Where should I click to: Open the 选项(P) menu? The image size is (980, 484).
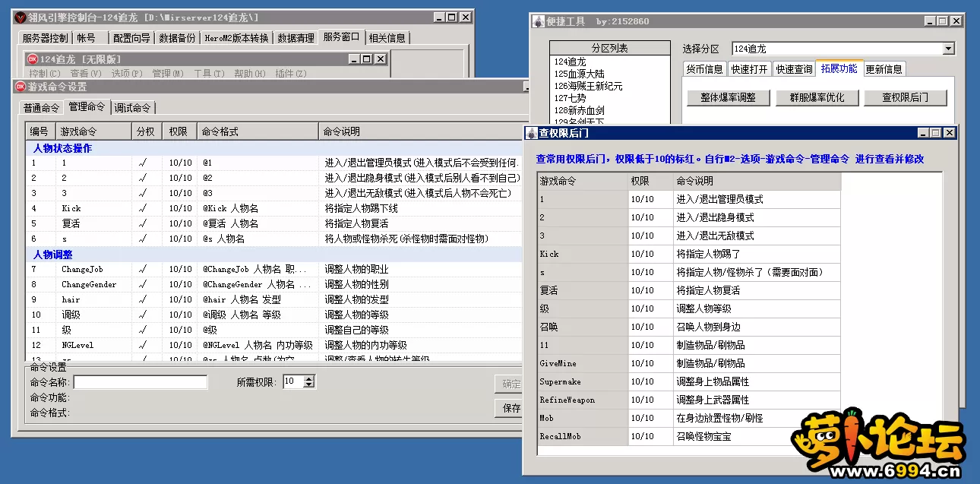pos(126,74)
